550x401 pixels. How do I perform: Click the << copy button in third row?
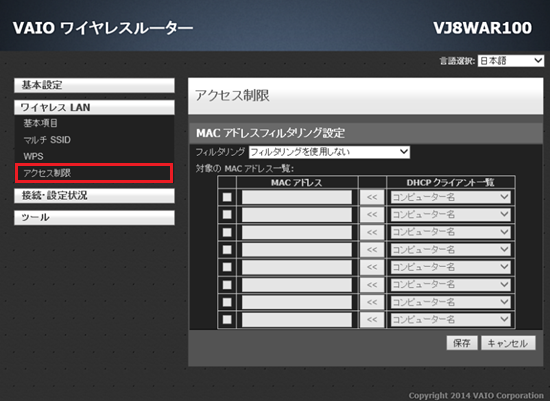[372, 232]
